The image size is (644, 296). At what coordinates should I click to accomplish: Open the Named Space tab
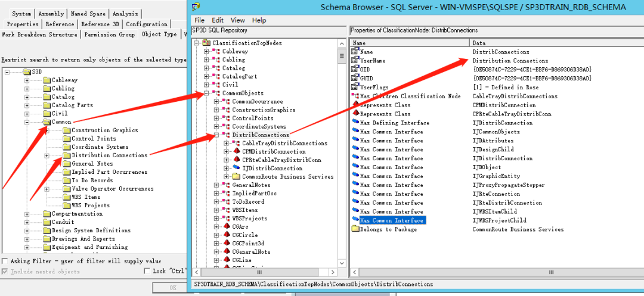pos(88,14)
